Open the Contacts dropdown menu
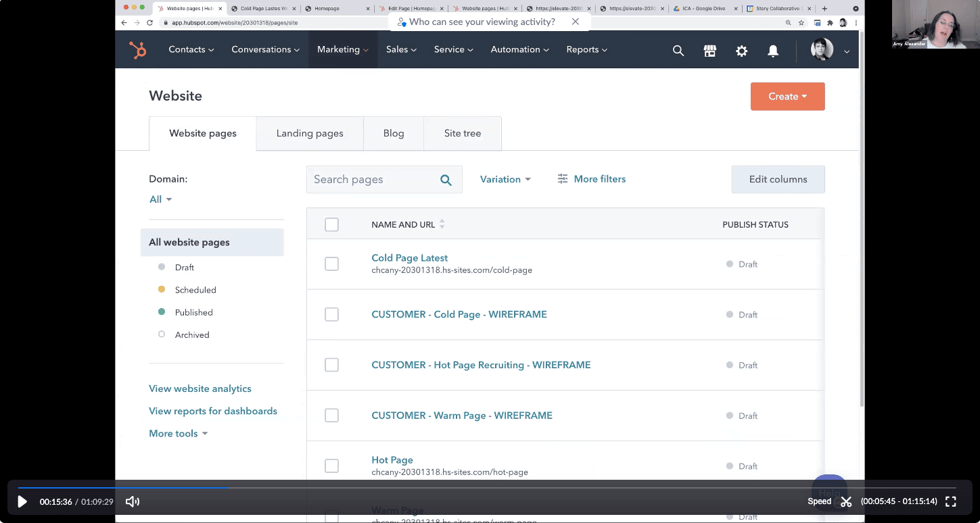 pyautogui.click(x=191, y=49)
